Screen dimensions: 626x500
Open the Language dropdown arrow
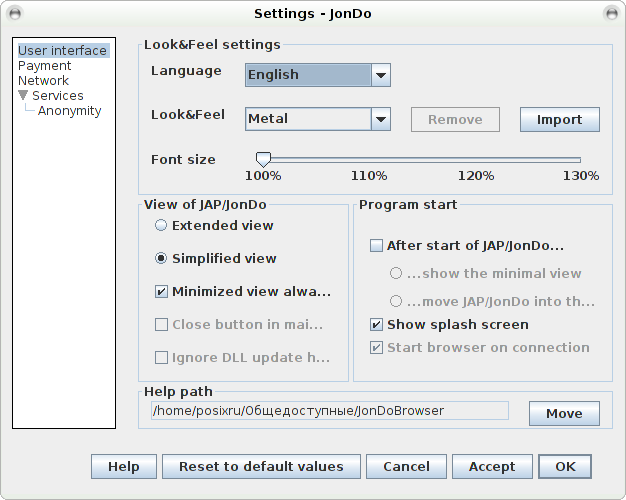pyautogui.click(x=381, y=75)
